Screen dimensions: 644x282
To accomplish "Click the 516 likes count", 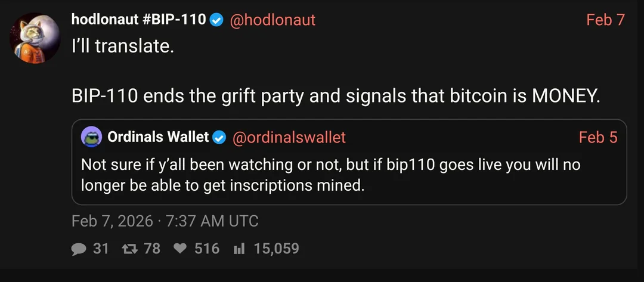I will (207, 249).
